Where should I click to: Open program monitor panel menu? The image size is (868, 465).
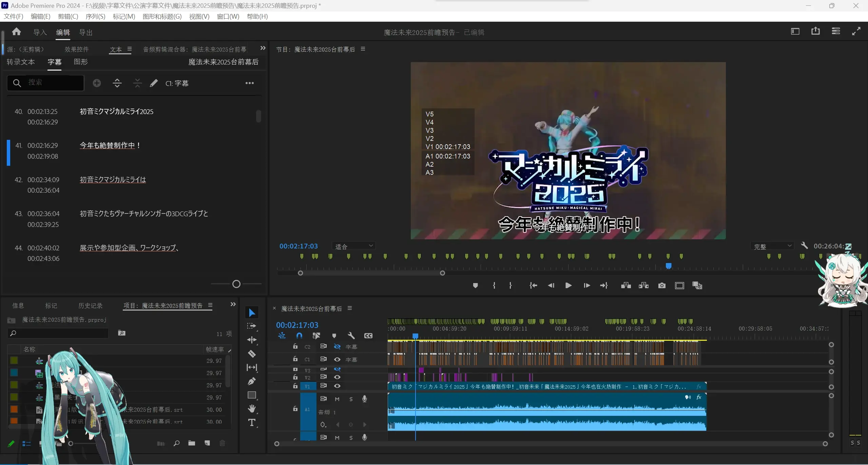coord(363,49)
